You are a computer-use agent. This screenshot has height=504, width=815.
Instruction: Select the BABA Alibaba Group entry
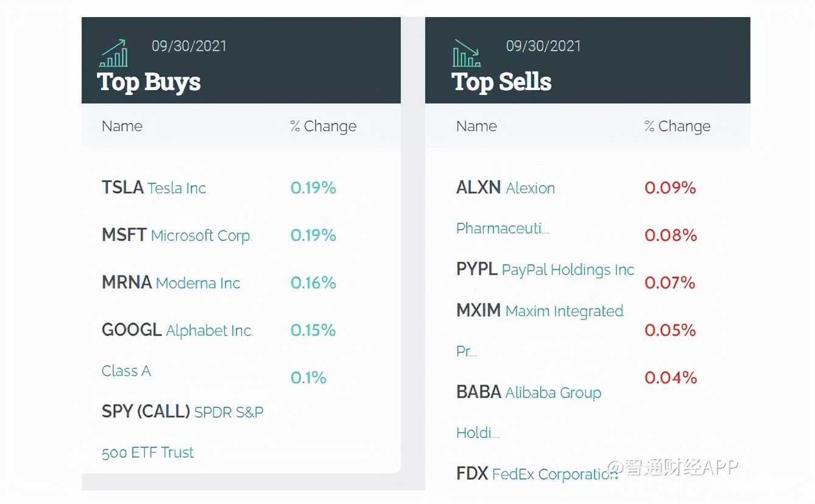(528, 392)
